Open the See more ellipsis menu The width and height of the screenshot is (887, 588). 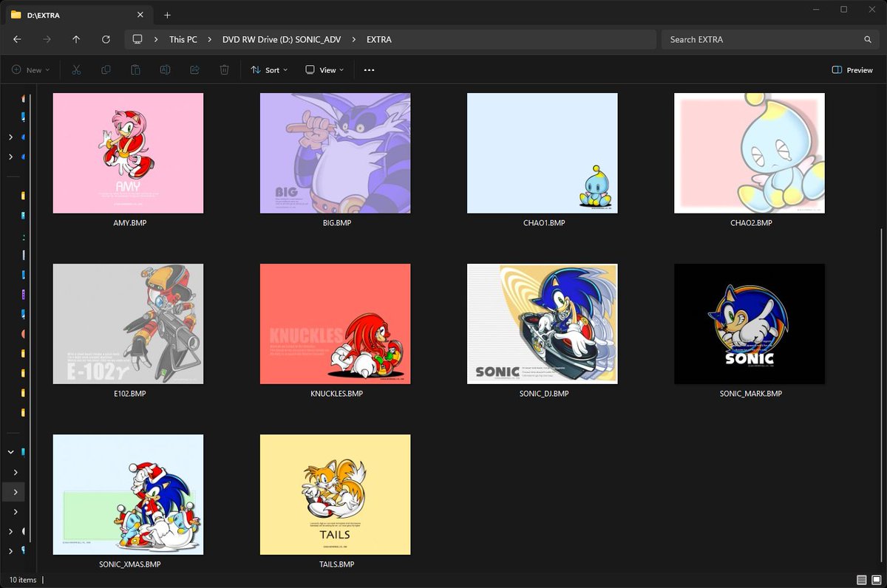[369, 70]
